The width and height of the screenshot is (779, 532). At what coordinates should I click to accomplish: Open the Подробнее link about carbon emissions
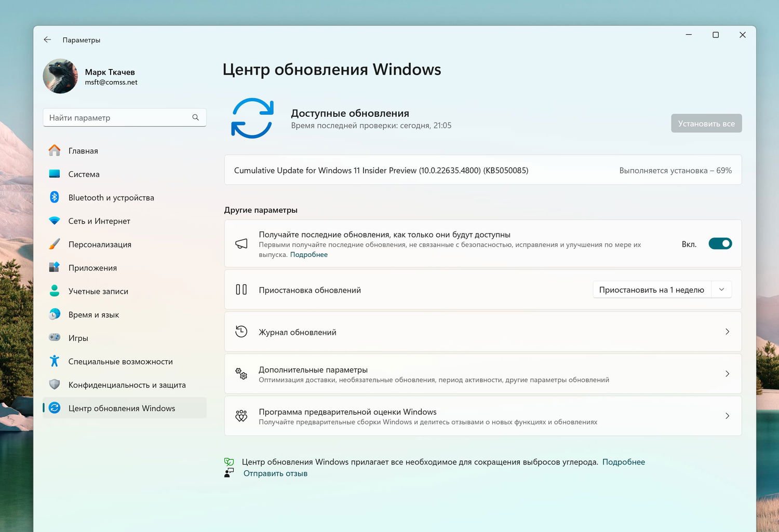click(x=624, y=462)
